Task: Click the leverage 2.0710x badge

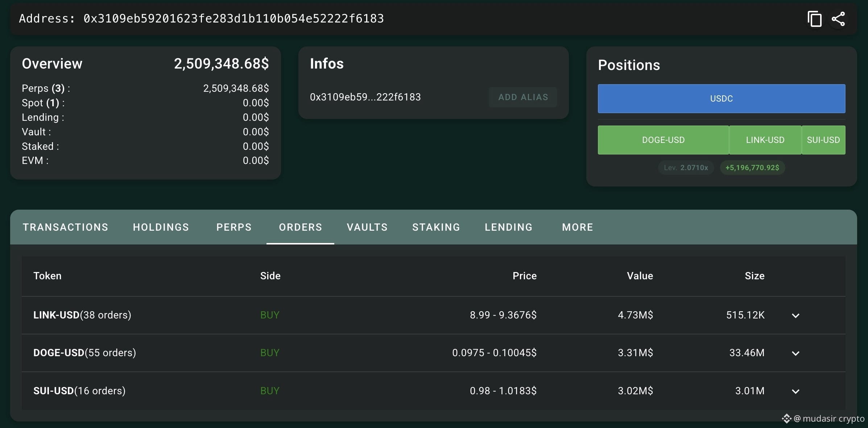Action: tap(686, 168)
